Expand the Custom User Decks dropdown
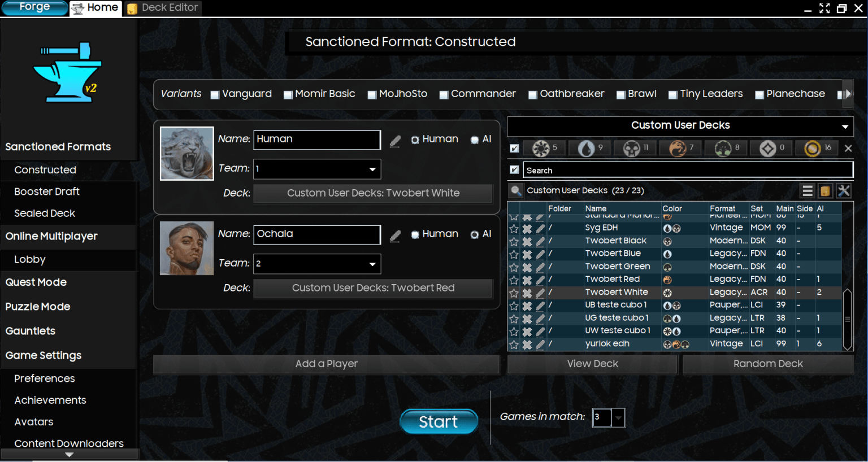Viewport: 868px width, 462px height. [845, 126]
